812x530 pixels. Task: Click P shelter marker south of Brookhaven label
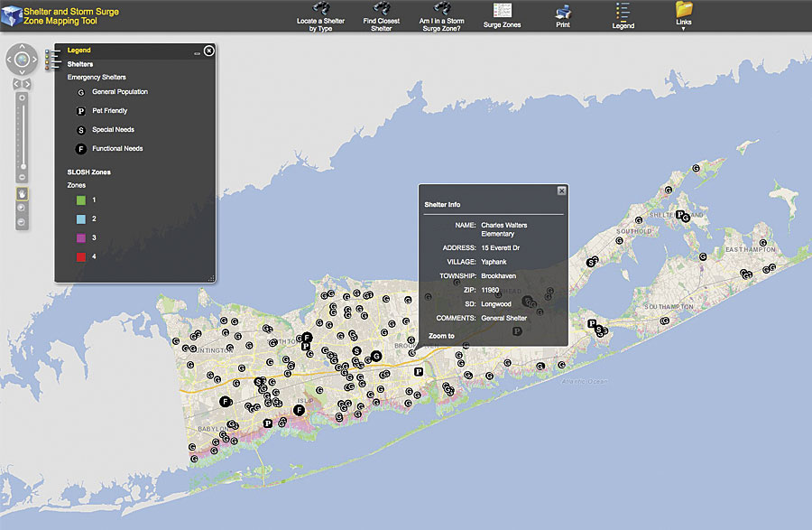tap(419, 371)
